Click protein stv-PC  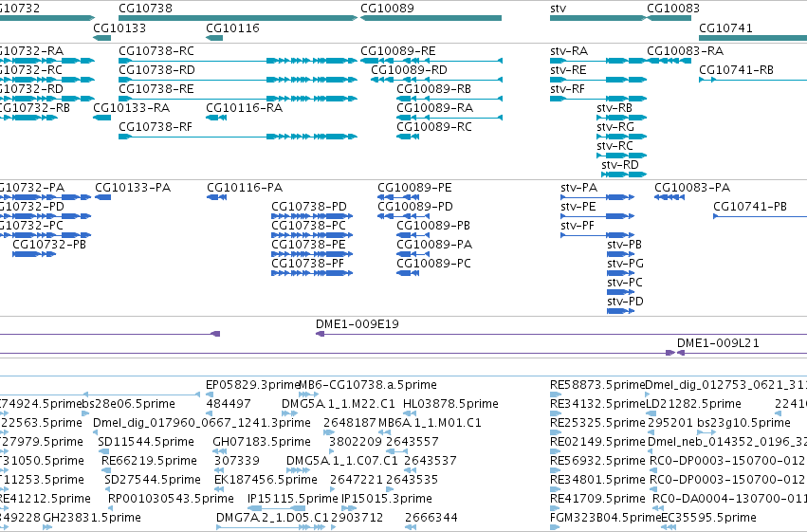(621, 293)
